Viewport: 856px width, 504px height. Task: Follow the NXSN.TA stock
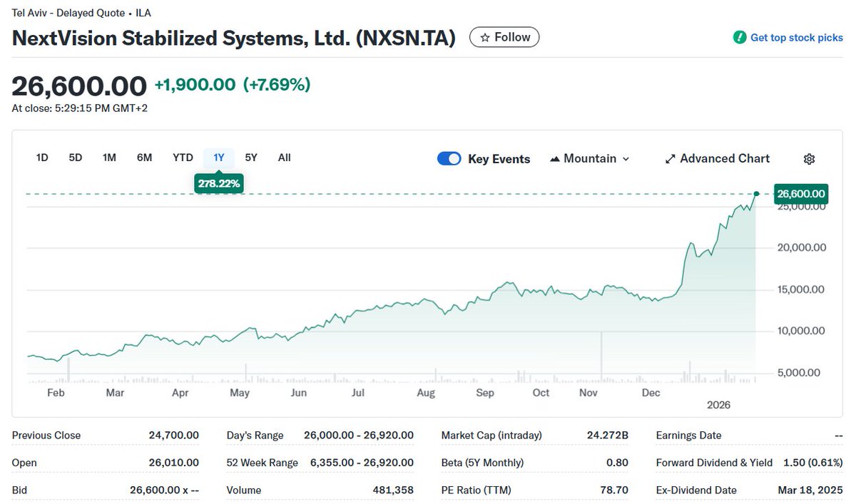504,37
